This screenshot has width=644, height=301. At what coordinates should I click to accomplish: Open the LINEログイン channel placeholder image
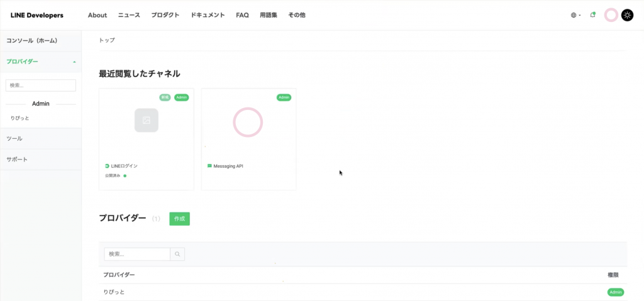coord(146,120)
